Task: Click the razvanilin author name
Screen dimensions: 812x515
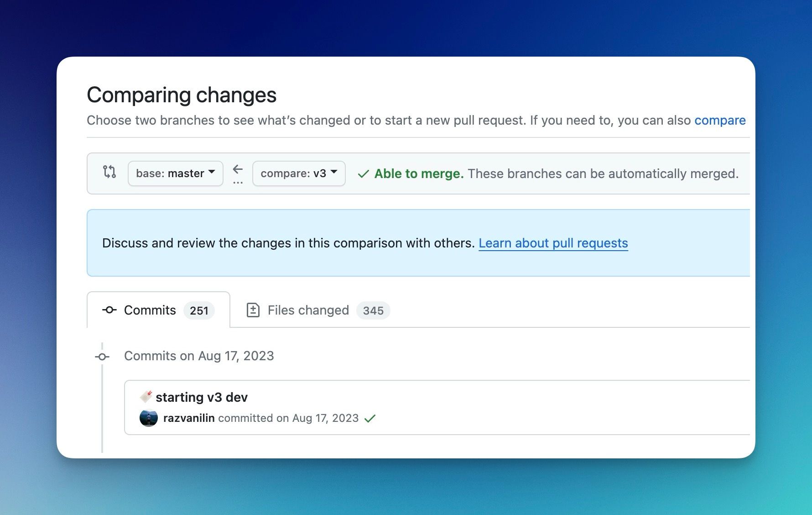Action: (x=188, y=418)
